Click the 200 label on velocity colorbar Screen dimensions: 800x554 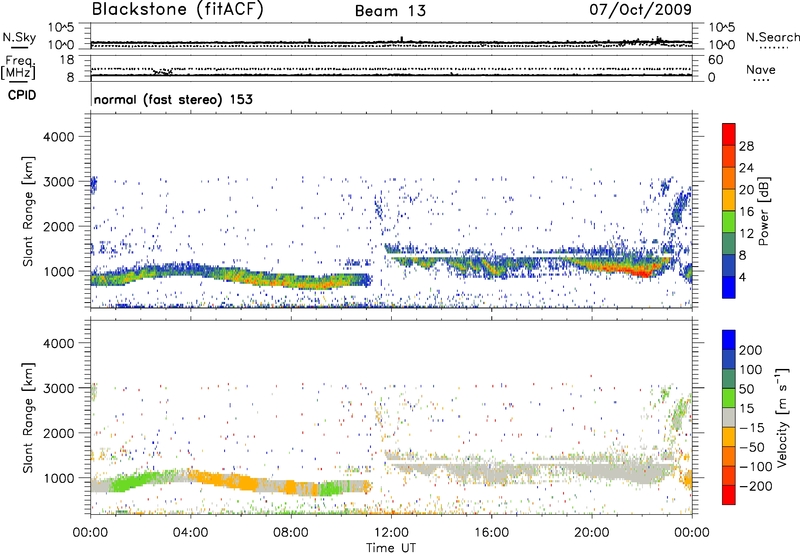751,350
